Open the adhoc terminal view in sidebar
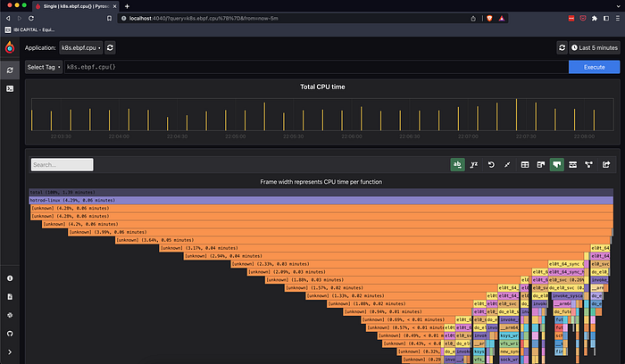Viewport: 625px width, 364px height. pos(10,89)
